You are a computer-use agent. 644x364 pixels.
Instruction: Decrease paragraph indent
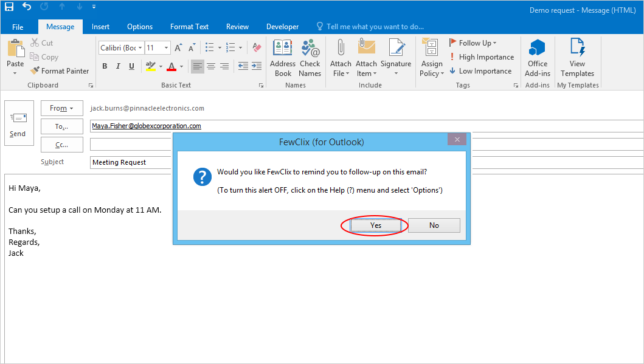[243, 66]
